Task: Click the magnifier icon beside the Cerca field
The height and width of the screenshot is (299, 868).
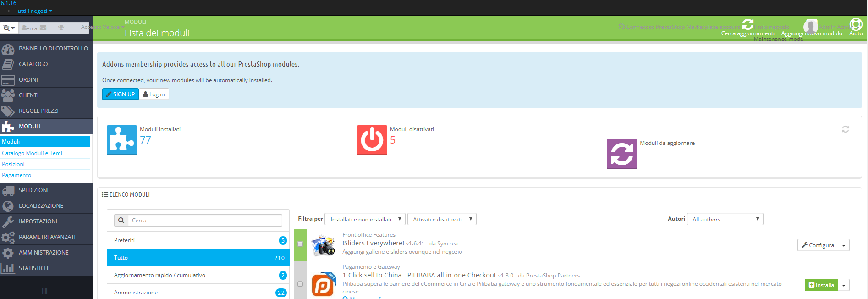Action: tap(121, 221)
